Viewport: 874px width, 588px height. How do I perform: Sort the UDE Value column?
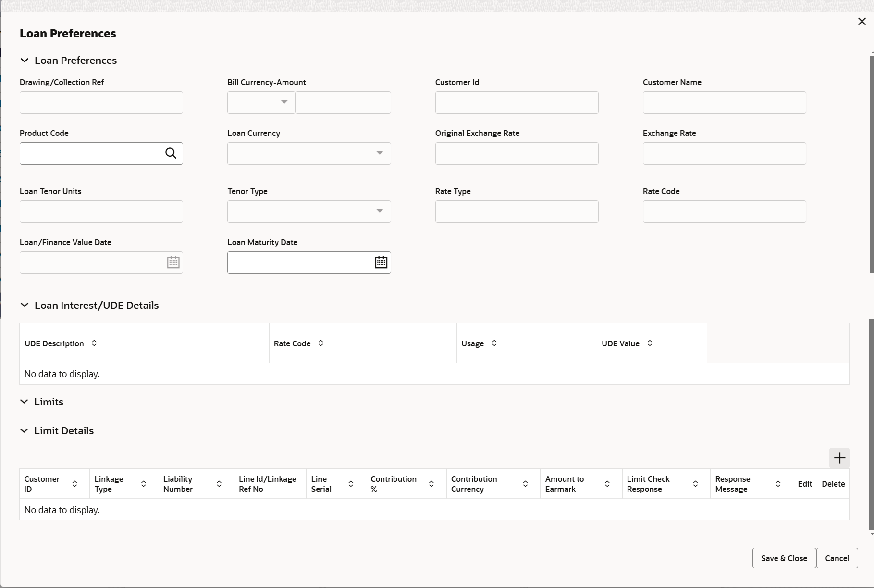click(650, 343)
